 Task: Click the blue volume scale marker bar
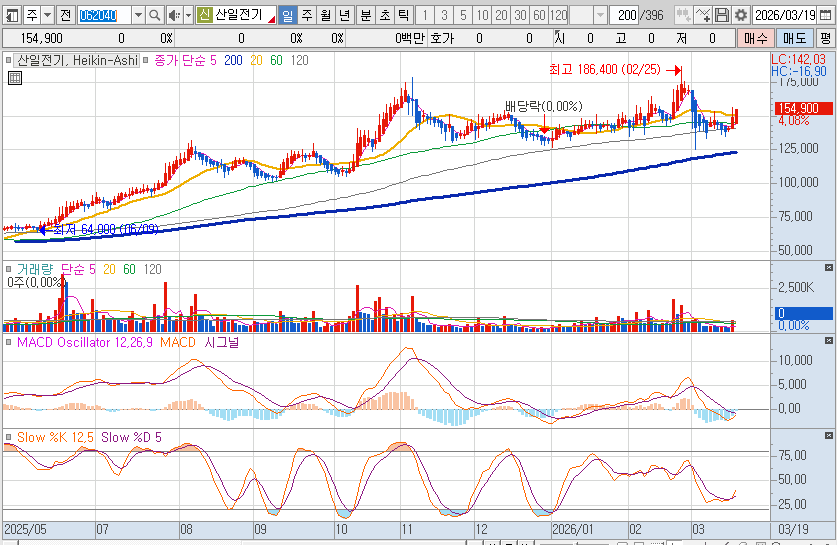pyautogui.click(x=803, y=313)
